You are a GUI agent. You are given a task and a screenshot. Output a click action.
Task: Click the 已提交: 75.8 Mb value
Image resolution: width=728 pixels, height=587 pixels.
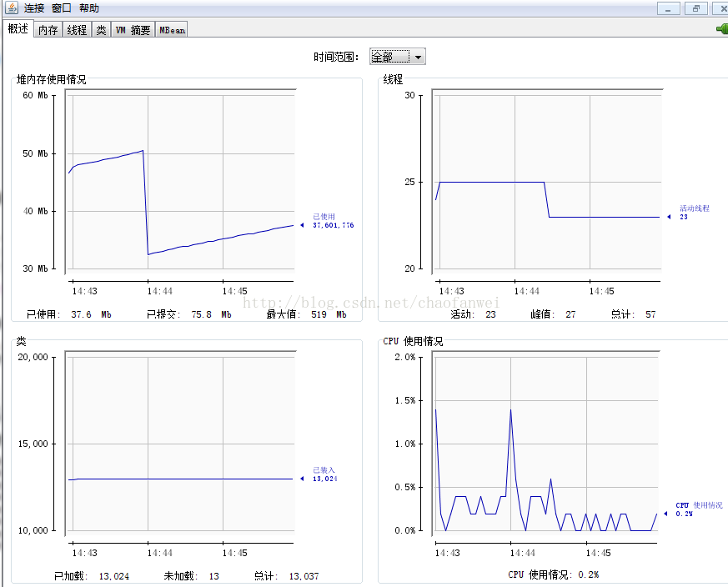coord(189,314)
